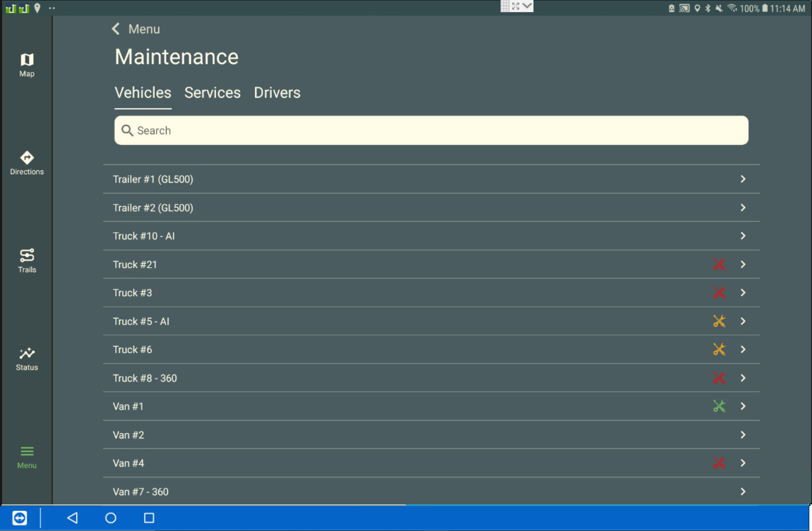Image resolution: width=812 pixels, height=531 pixels.
Task: Click inside the Search field
Action: click(x=432, y=130)
